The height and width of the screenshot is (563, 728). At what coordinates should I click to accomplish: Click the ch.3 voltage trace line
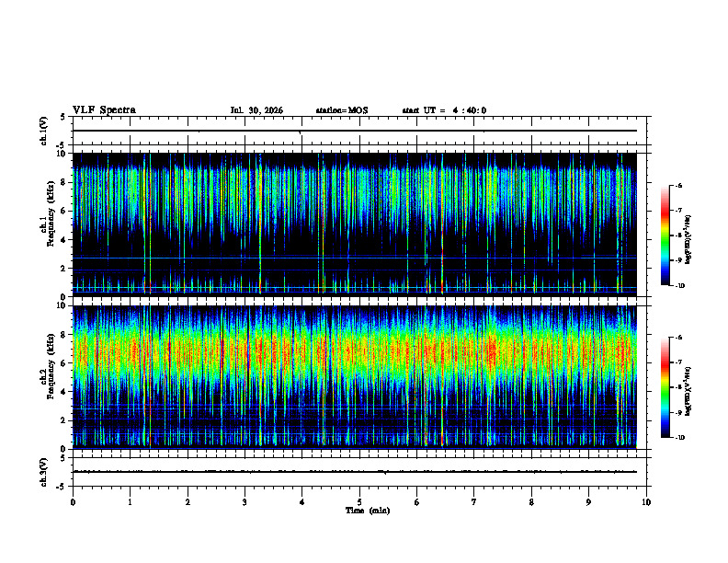355,472
